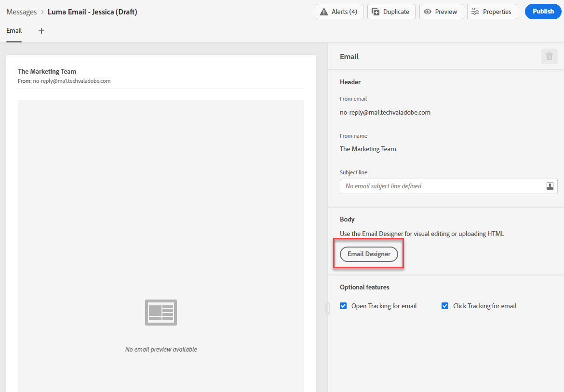The height and width of the screenshot is (392, 564).
Task: Select From name value The Marketing Team
Action: click(368, 149)
